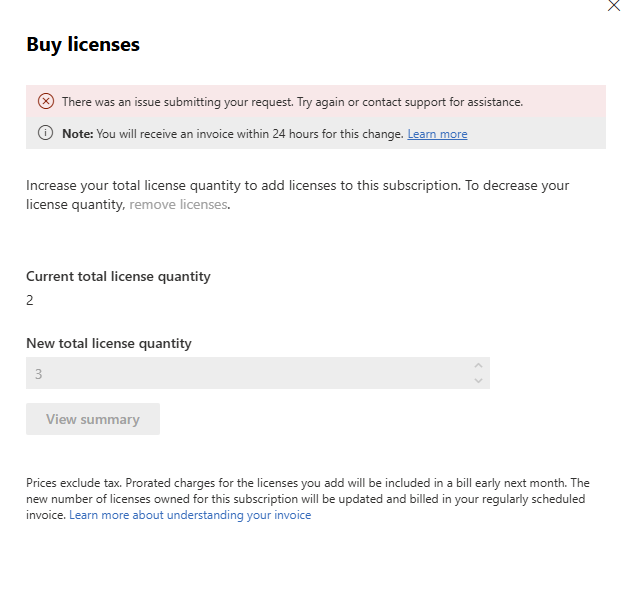
Task: Click the invoice note banner text
Action: click(250, 134)
